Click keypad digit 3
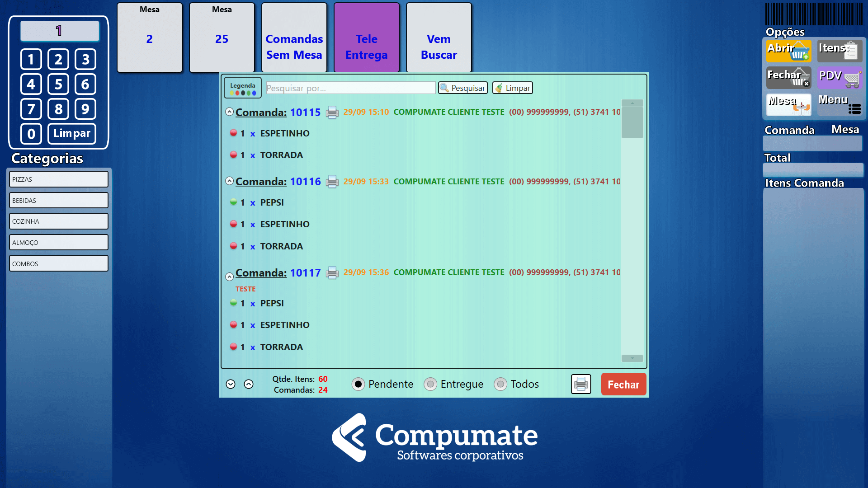This screenshot has height=488, width=868. point(85,59)
